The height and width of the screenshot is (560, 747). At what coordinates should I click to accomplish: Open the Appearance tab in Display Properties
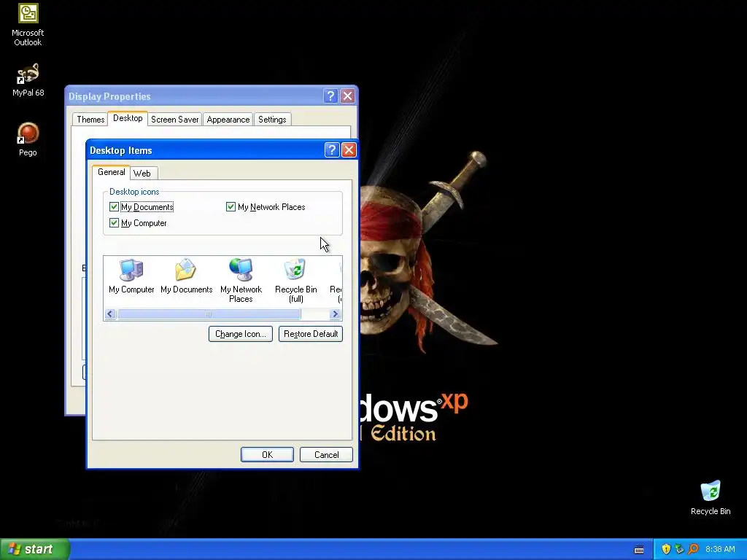pos(228,120)
